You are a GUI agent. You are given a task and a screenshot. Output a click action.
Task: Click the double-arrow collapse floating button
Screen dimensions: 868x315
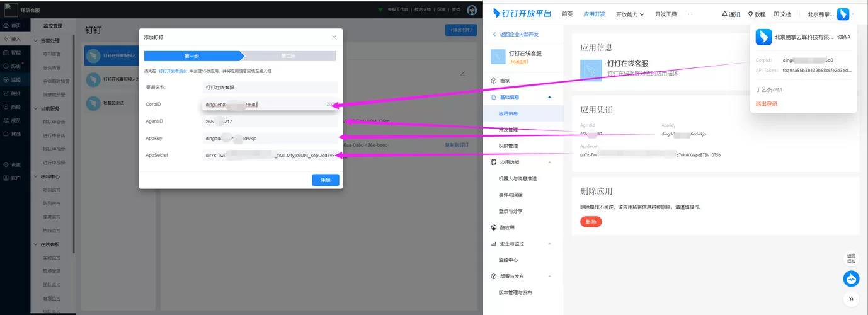852,299
